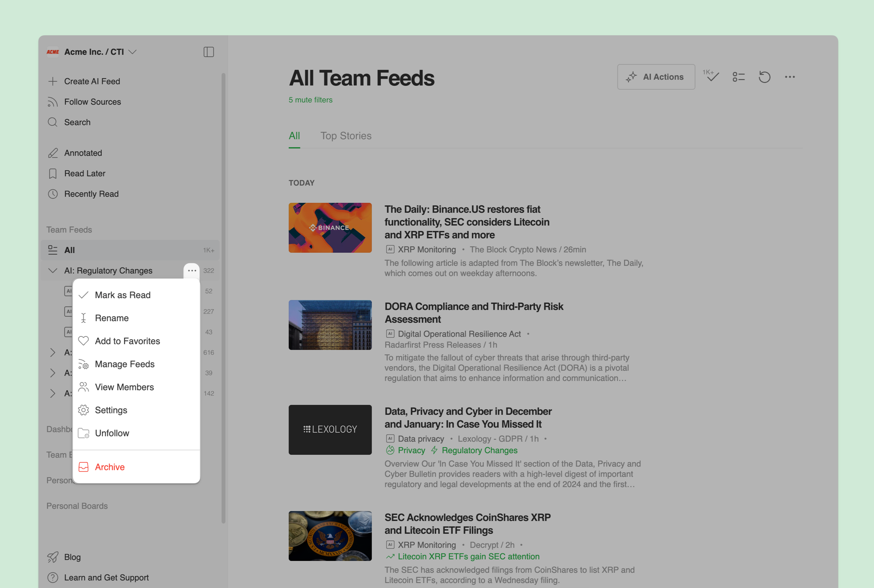Image resolution: width=874 pixels, height=588 pixels.
Task: Click the Follow Sources RSS icon
Action: 53,102
